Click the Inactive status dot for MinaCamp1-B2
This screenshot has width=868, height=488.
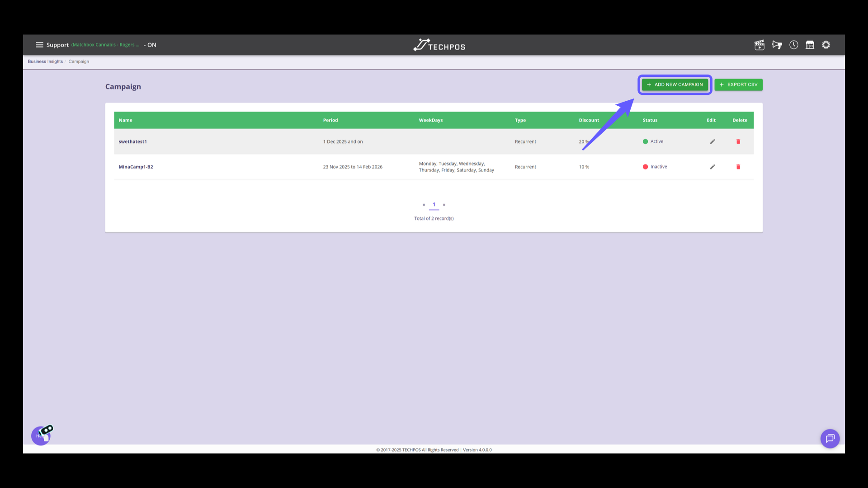(x=646, y=167)
